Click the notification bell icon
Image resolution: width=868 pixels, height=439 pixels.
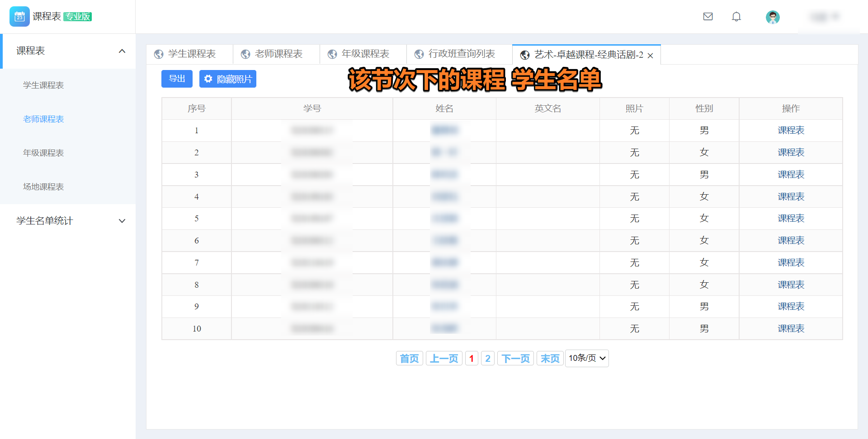point(736,17)
